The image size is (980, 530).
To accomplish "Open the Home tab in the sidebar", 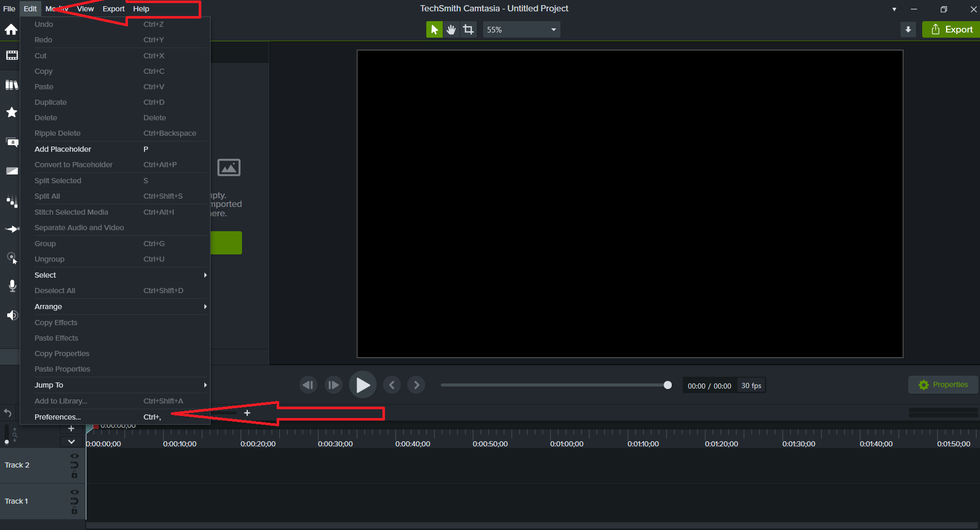I will 11,30.
